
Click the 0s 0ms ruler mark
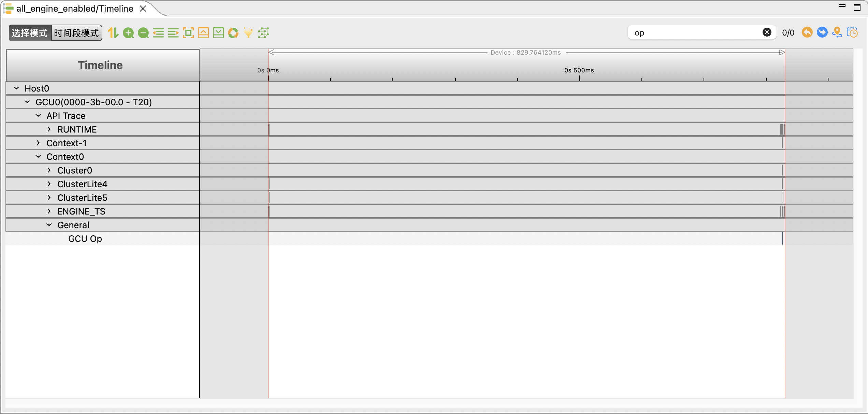(268, 70)
